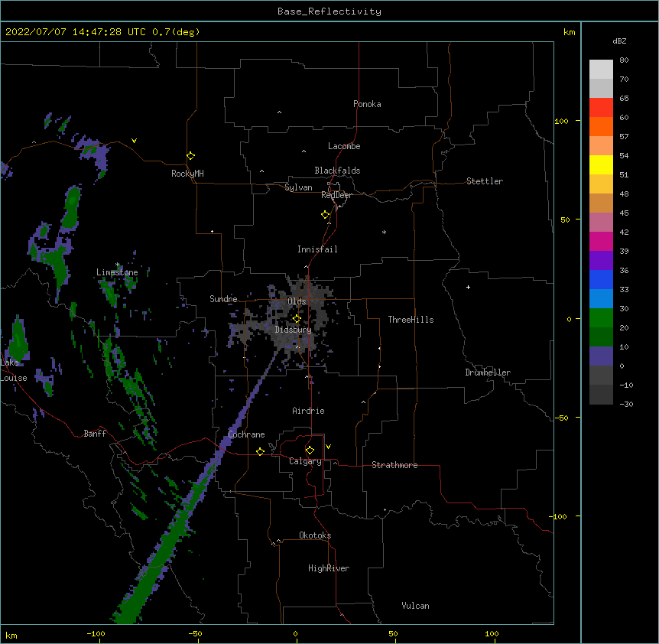
Task: Select the bright yellow legend swatch
Action: [x=601, y=164]
